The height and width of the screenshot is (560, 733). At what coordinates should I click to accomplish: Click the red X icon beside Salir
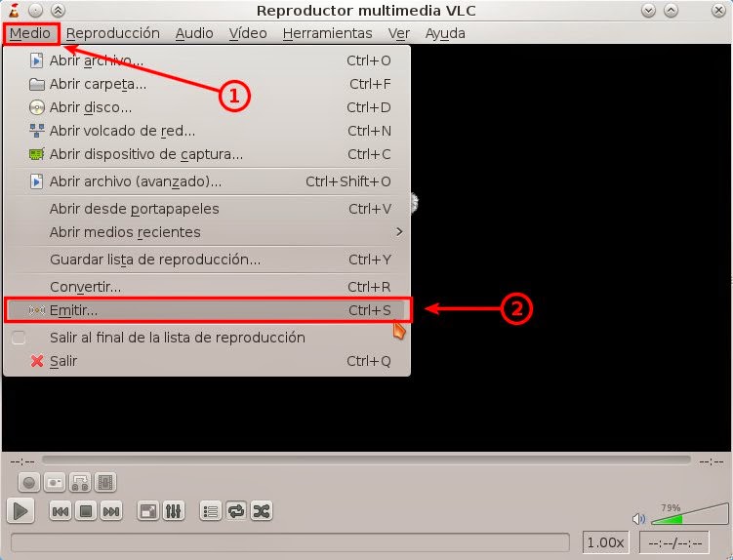tap(36, 361)
